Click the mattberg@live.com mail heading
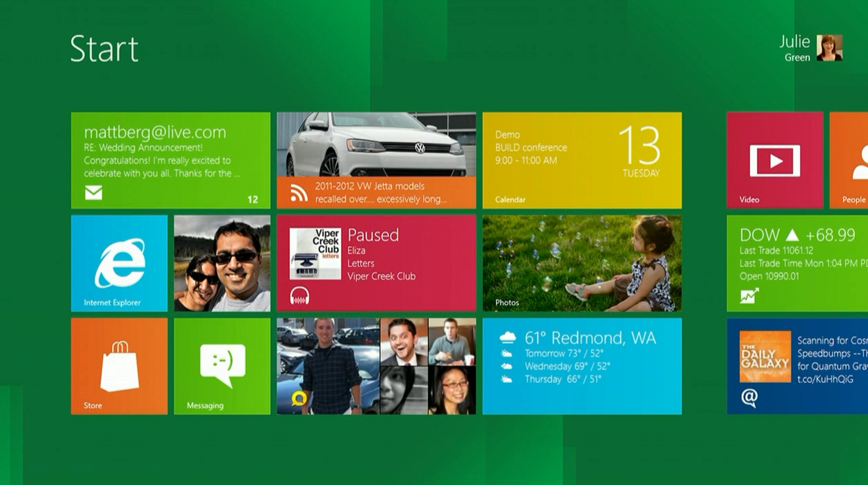This screenshot has width=868, height=485. (155, 132)
